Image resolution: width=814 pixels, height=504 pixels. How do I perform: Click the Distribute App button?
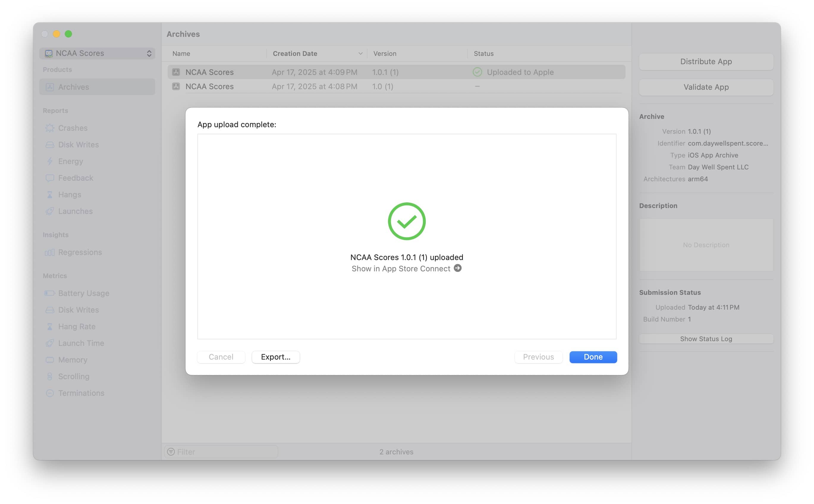[705, 62]
